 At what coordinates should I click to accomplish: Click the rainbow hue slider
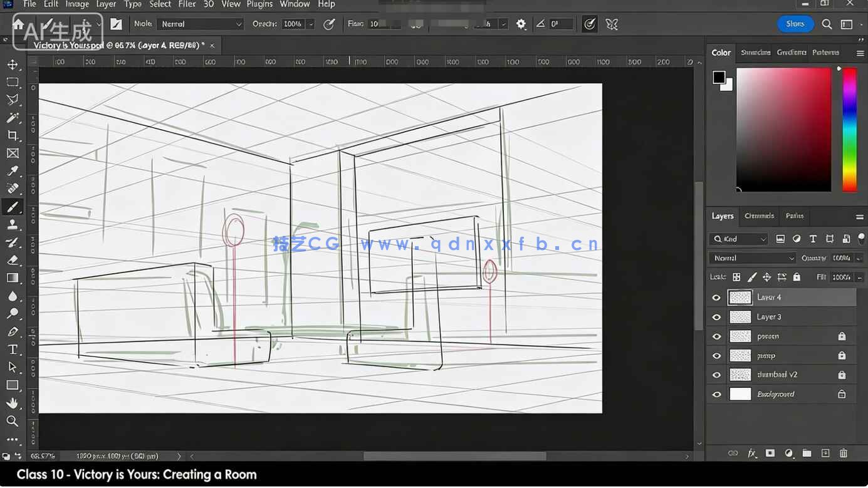[x=849, y=129]
